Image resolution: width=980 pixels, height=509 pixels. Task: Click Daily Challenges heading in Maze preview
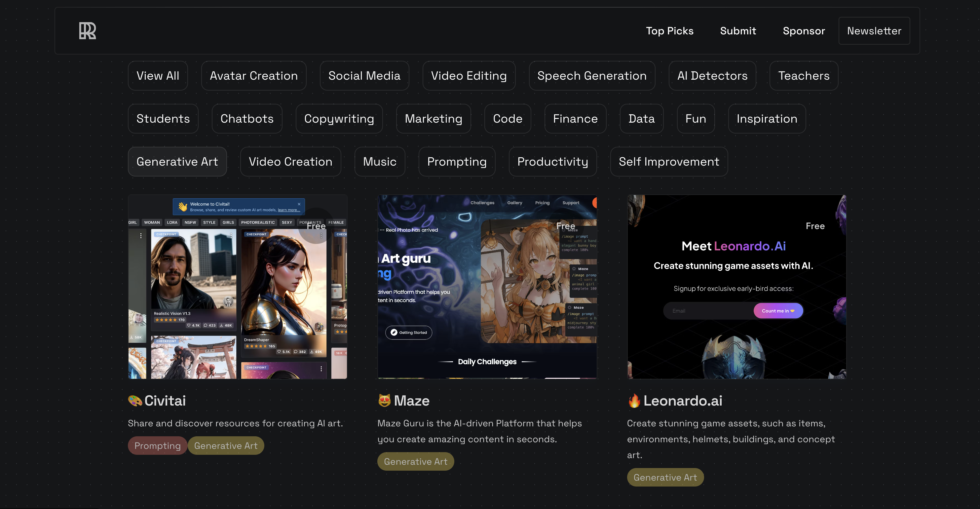coord(487,362)
